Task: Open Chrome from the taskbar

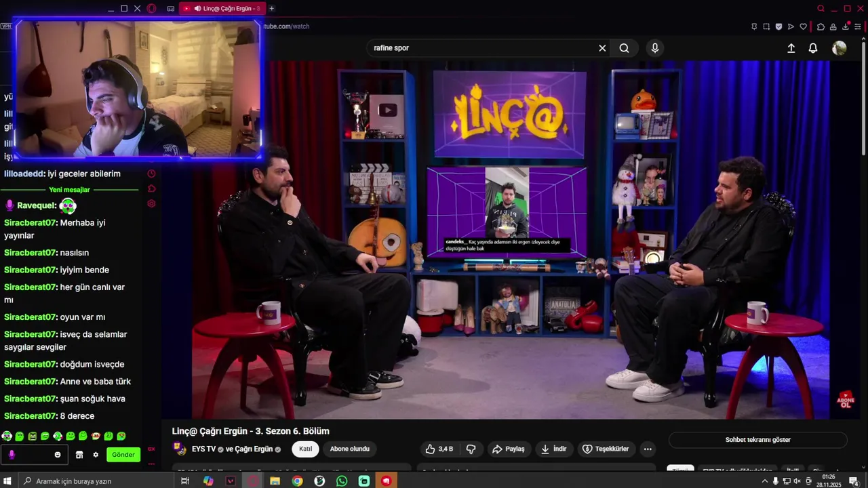Action: (x=297, y=481)
